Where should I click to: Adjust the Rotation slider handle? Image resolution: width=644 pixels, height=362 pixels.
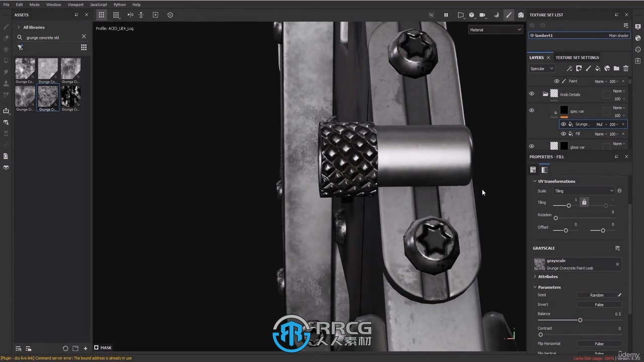pyautogui.click(x=555, y=218)
